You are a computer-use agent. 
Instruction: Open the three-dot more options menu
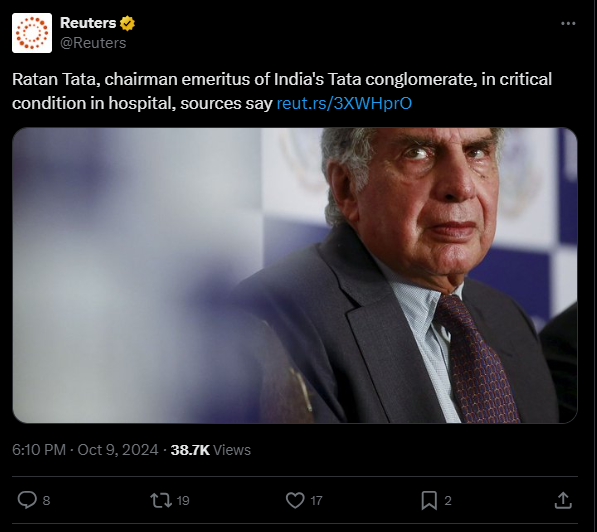pos(568,24)
